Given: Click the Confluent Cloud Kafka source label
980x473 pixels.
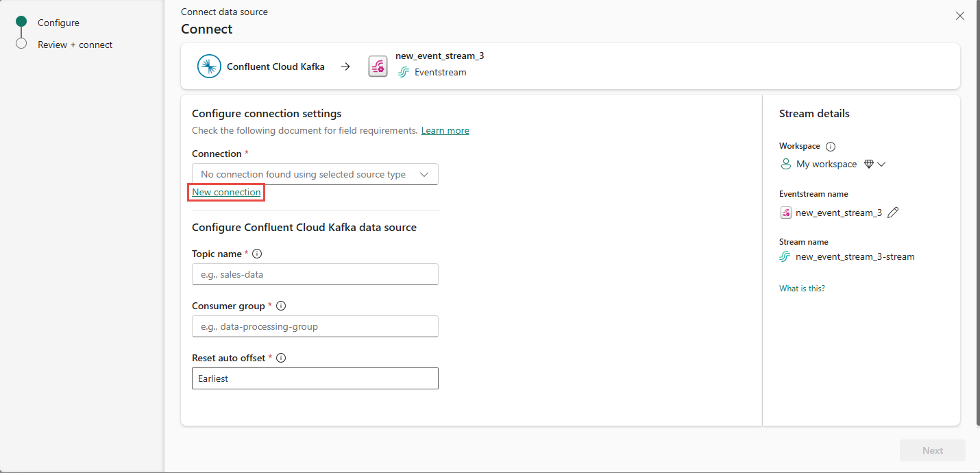Looking at the screenshot, I should (x=275, y=66).
